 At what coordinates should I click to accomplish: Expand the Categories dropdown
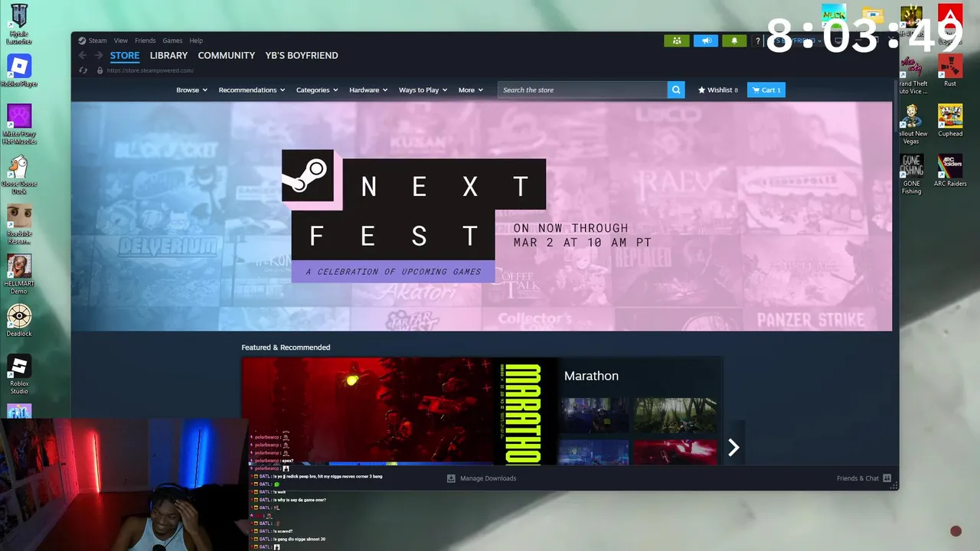coord(317,90)
